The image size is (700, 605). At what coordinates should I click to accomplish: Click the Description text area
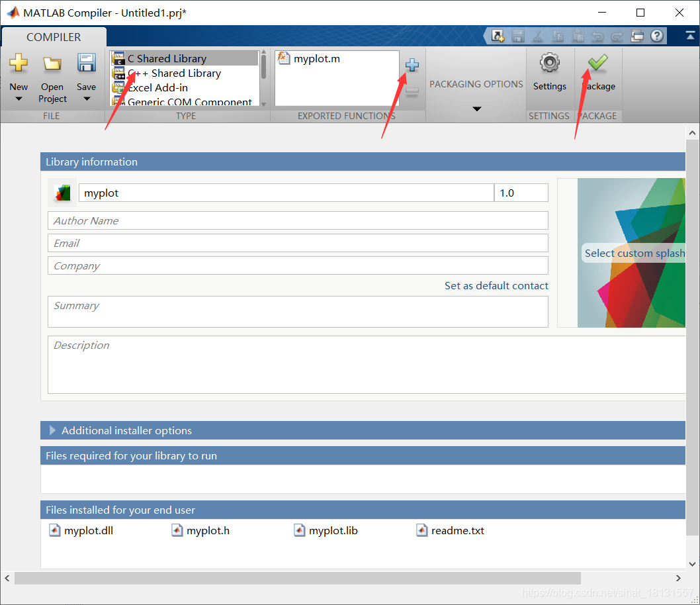point(367,364)
